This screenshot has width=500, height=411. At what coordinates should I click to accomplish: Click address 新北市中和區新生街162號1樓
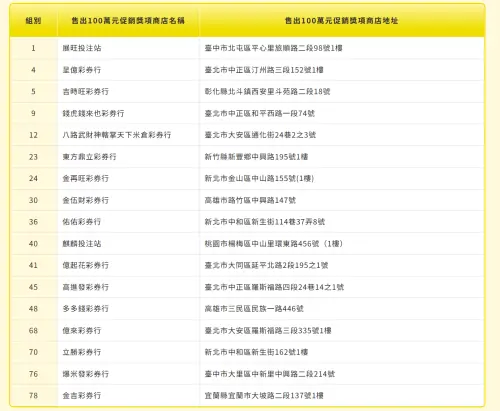tap(256, 352)
